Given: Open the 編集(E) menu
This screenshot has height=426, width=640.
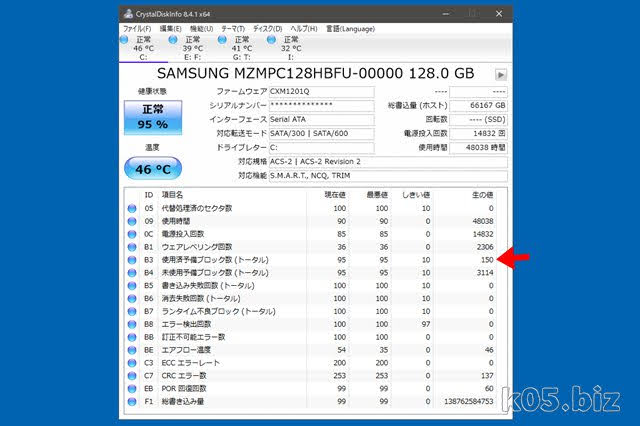Looking at the screenshot, I should pyautogui.click(x=170, y=29).
